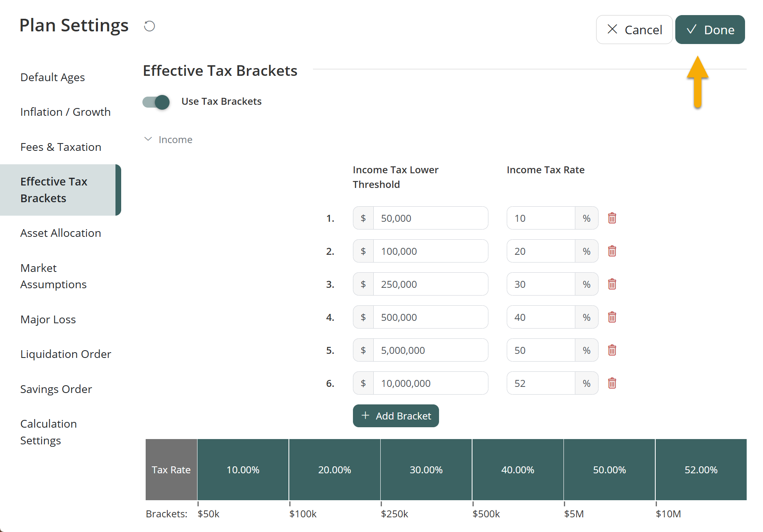
Task: Delete the 10% tax bracket row
Action: [x=612, y=218]
